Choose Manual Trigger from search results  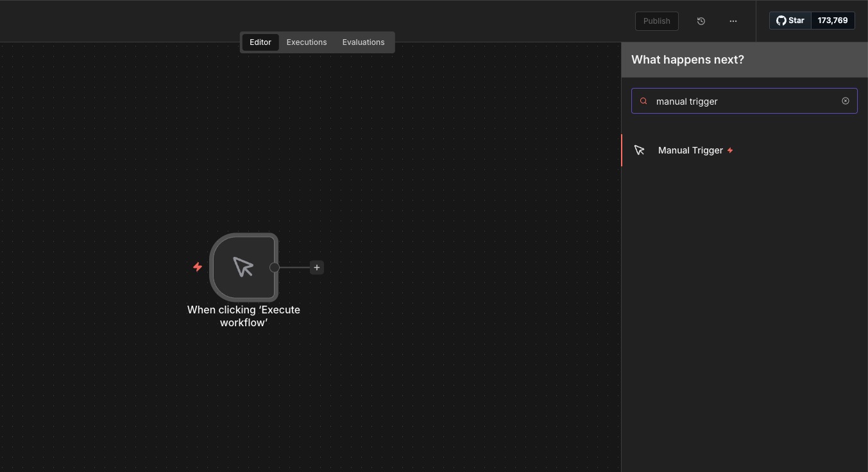[x=690, y=150]
